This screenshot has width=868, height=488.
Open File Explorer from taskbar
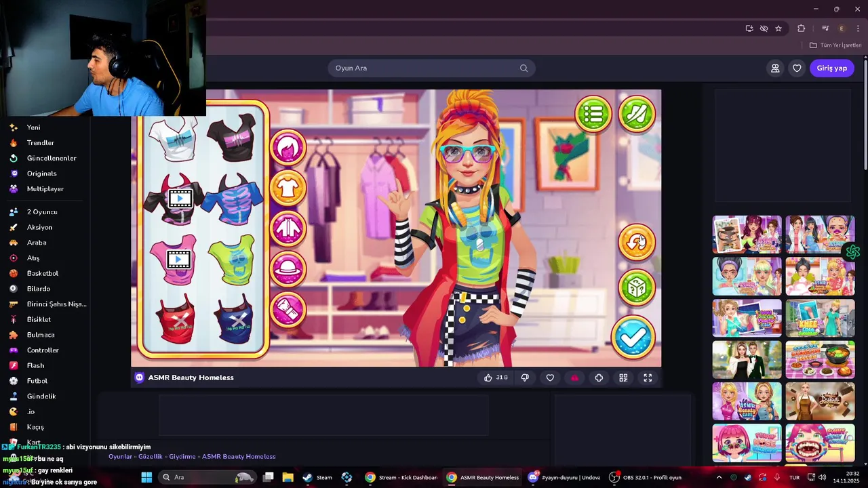pyautogui.click(x=288, y=477)
